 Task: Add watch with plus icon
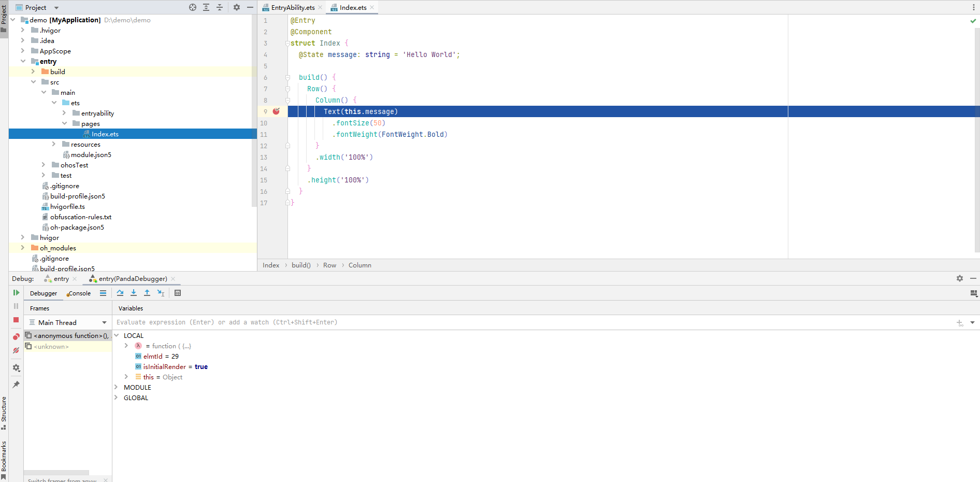960,323
